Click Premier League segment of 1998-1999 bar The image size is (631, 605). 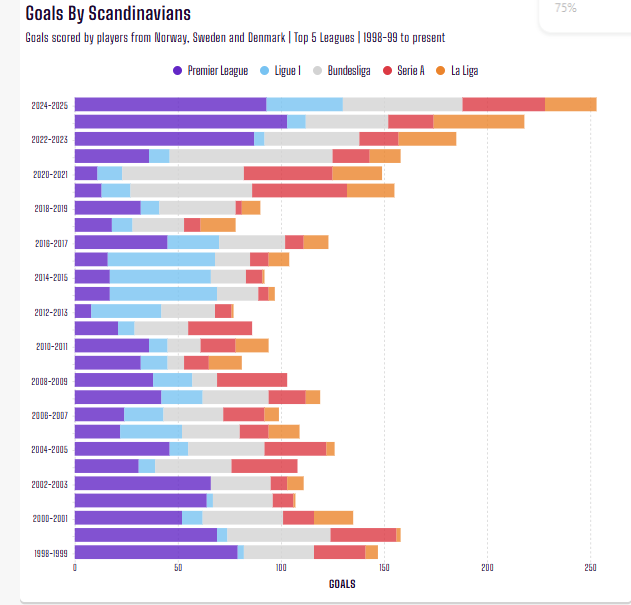155,552
